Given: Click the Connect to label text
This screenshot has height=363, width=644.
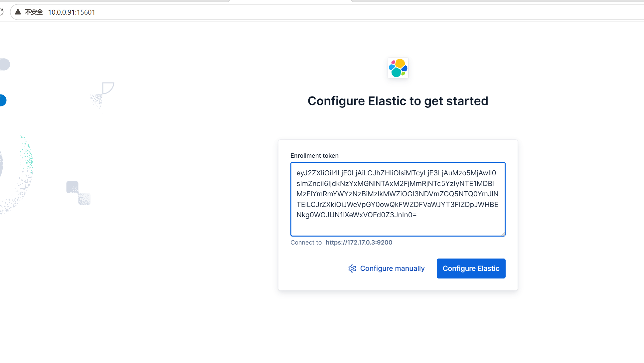Looking at the screenshot, I should [x=306, y=243].
